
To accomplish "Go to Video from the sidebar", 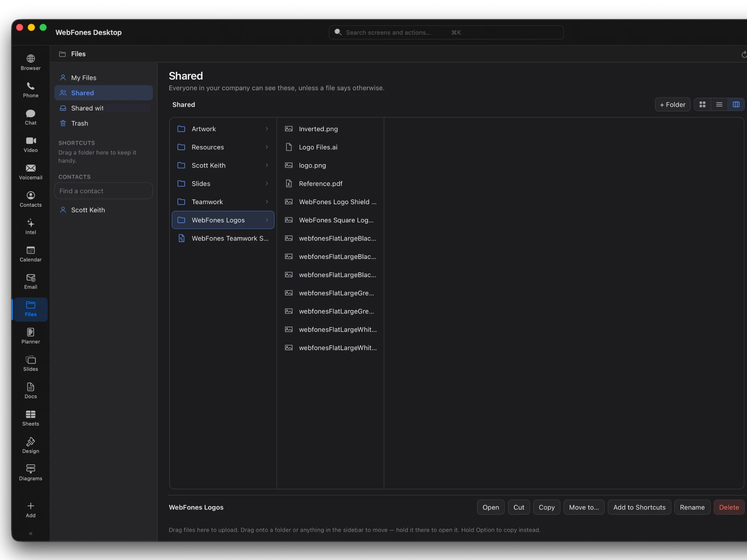I will 31,144.
